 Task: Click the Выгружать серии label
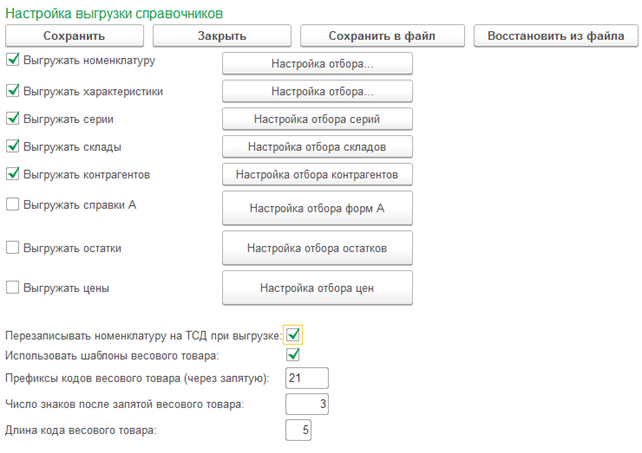68,119
